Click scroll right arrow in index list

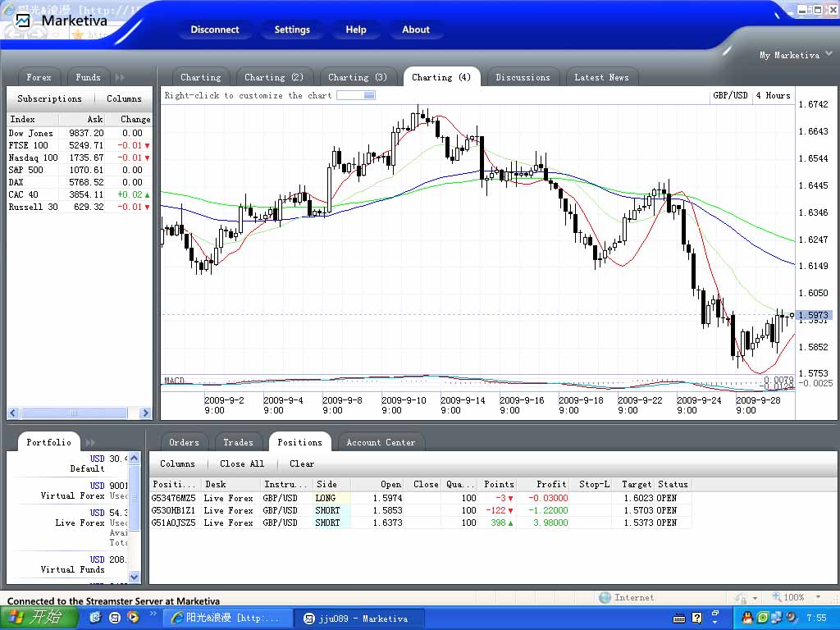coord(145,413)
